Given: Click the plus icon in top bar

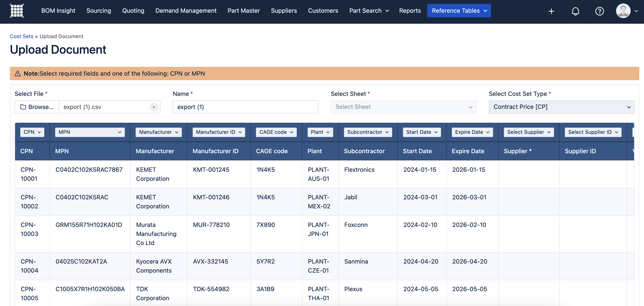Looking at the screenshot, I should pos(551,11).
